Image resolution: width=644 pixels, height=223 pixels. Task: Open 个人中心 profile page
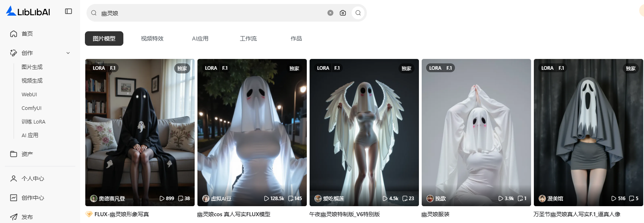[33, 178]
